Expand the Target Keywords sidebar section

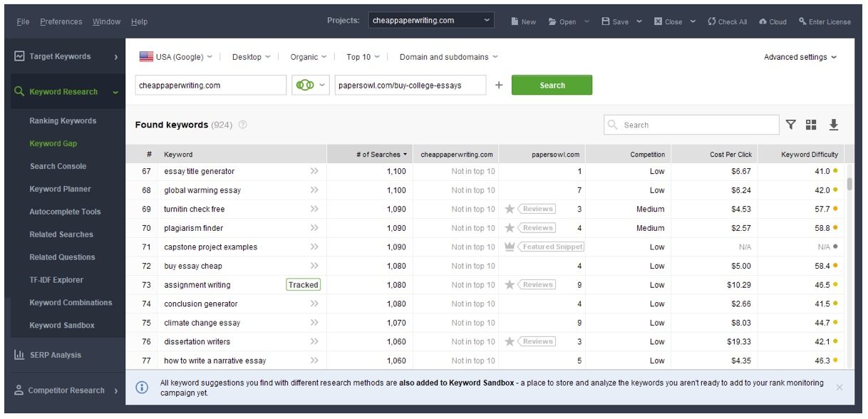pos(115,57)
